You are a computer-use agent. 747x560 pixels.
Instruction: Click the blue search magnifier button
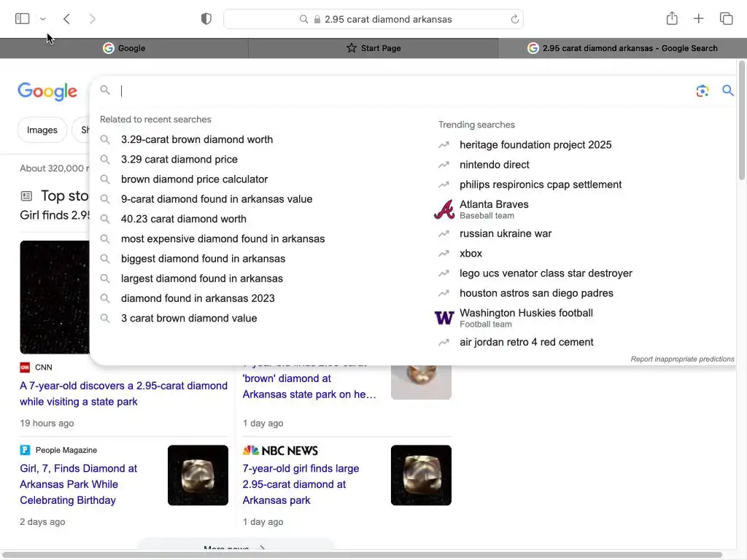[727, 90]
